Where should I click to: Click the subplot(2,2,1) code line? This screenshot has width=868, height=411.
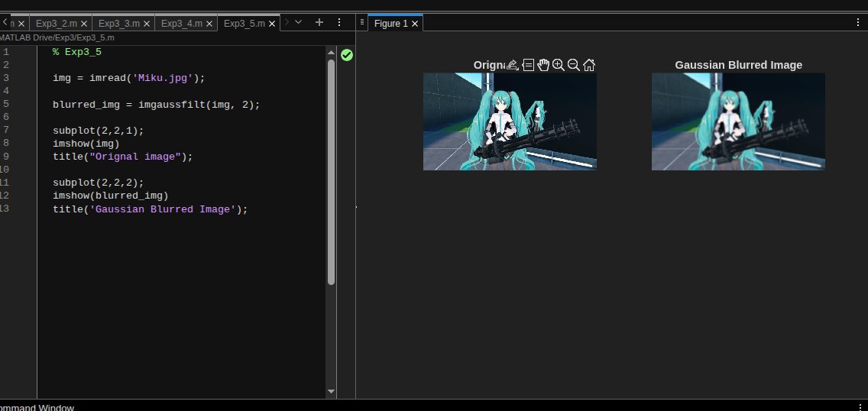click(x=98, y=131)
